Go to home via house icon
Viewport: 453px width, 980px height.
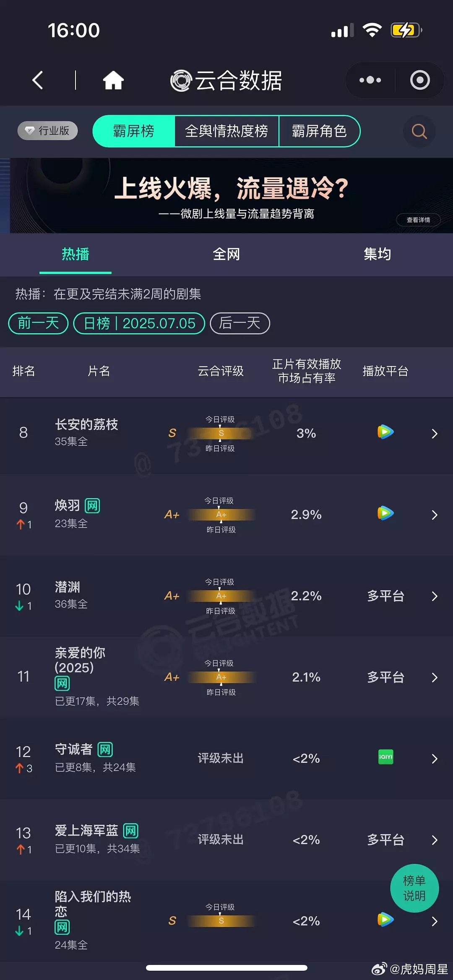113,80
